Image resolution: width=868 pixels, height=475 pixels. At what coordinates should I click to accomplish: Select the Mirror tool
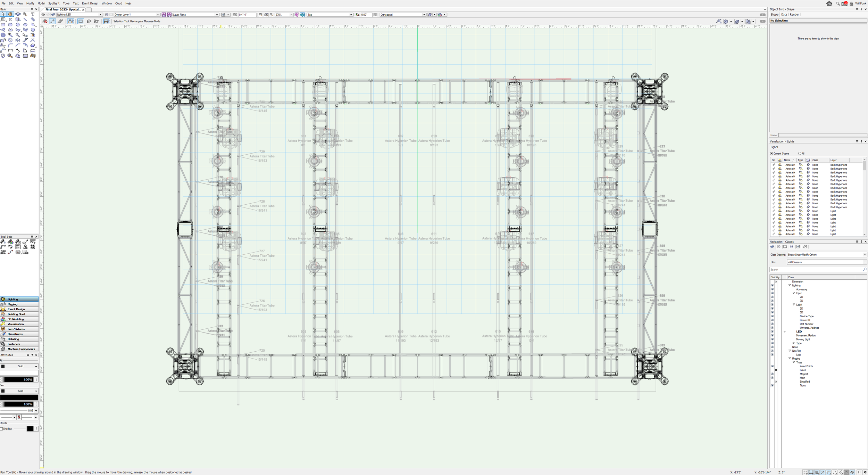tap(18, 40)
